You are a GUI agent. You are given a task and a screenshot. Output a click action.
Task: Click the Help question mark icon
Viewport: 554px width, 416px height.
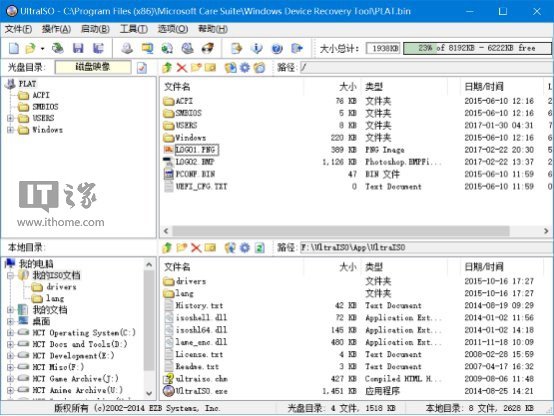tap(277, 48)
